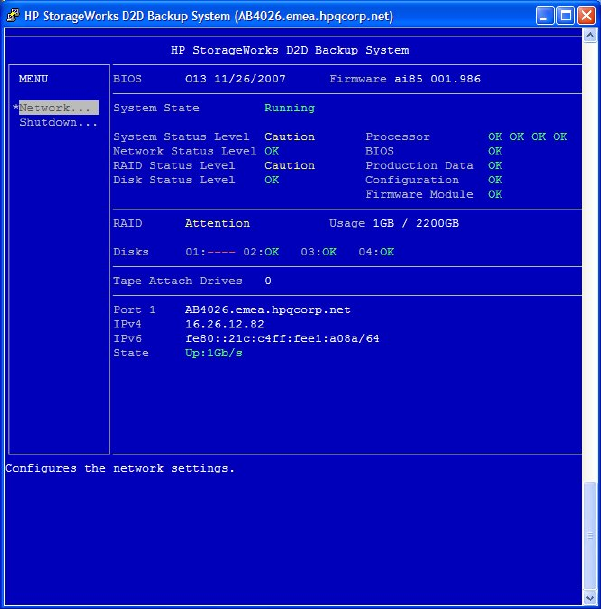Click the 'Usage 1GB / 2200GB' text

(x=394, y=223)
